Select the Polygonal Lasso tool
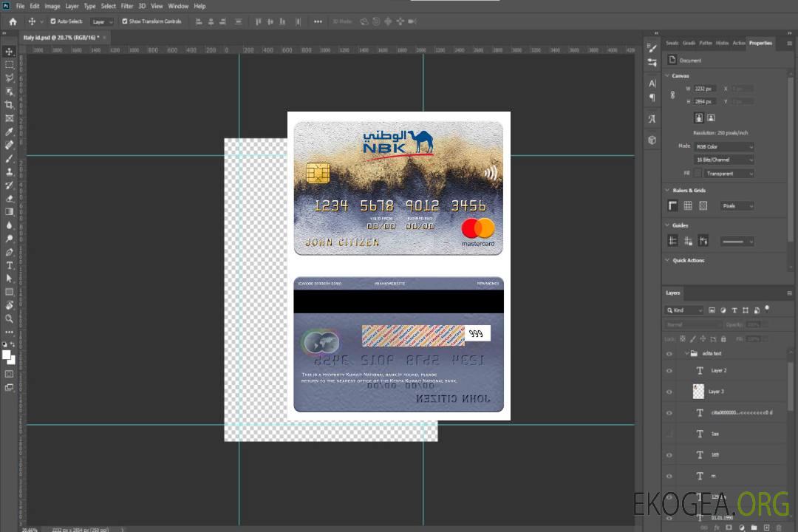Screen dimensions: 798x532 coord(9,78)
